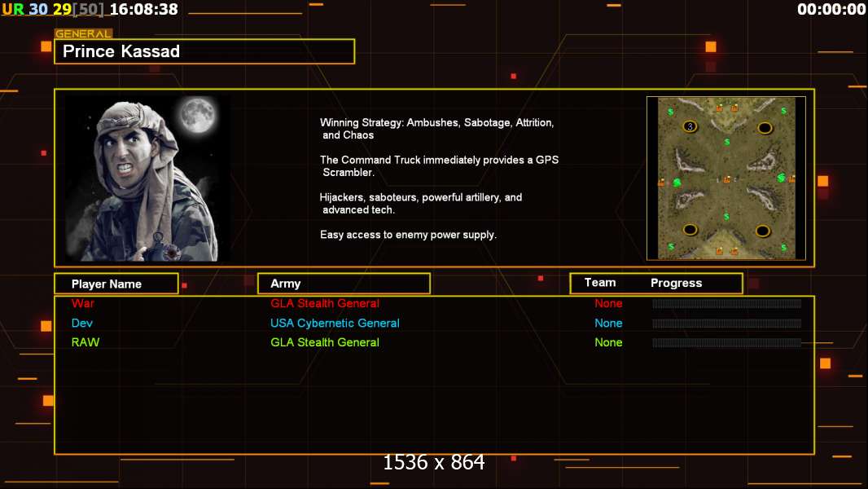This screenshot has height=489, width=868.
Task: Click the team None value for Dev
Action: (608, 323)
